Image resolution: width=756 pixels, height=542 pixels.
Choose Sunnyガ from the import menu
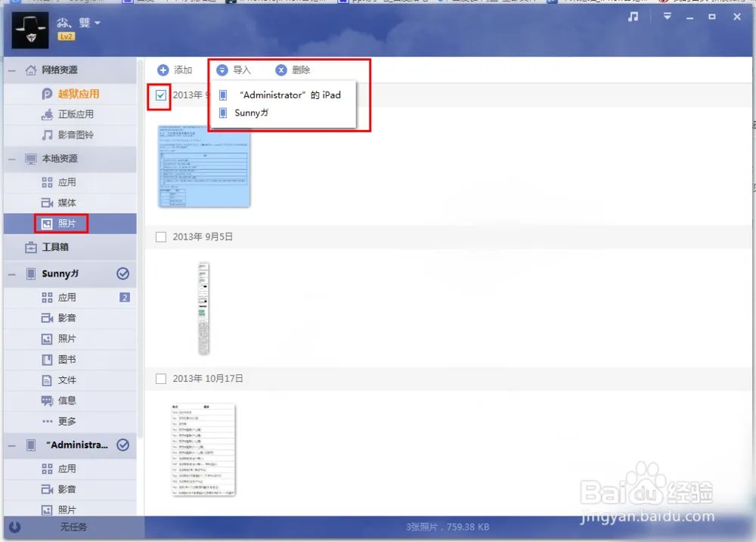pyautogui.click(x=251, y=113)
